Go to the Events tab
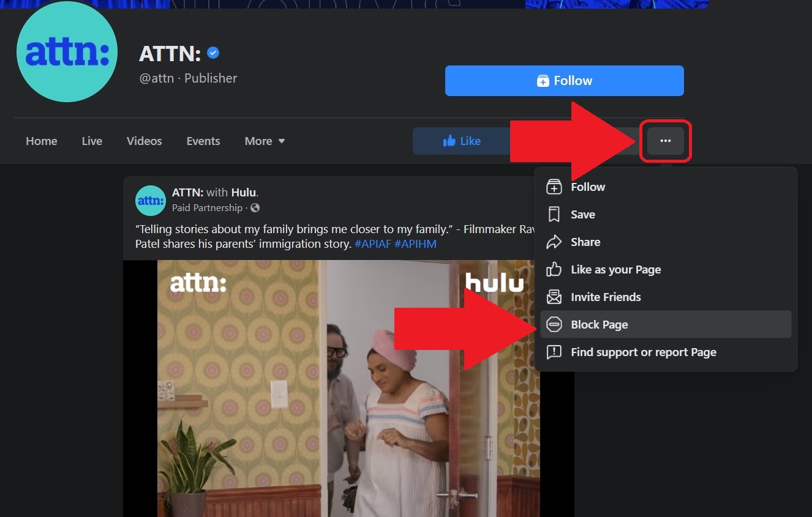The image size is (812, 517). [203, 141]
